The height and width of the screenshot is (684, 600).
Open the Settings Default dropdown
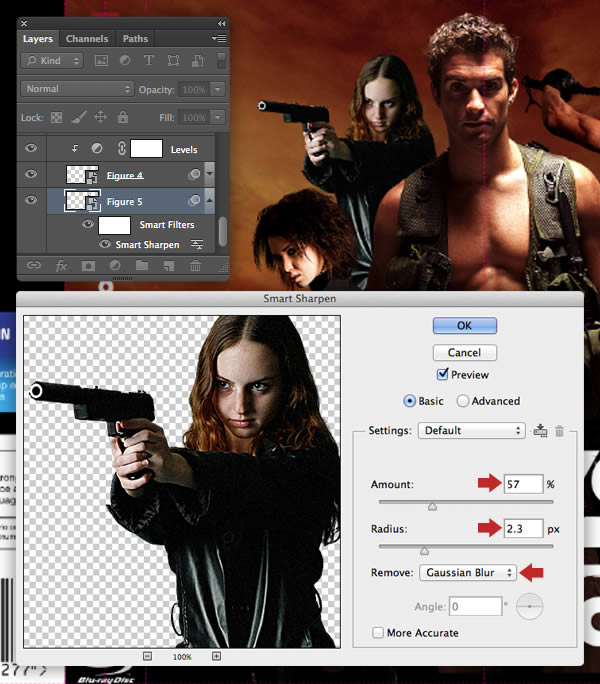[472, 431]
